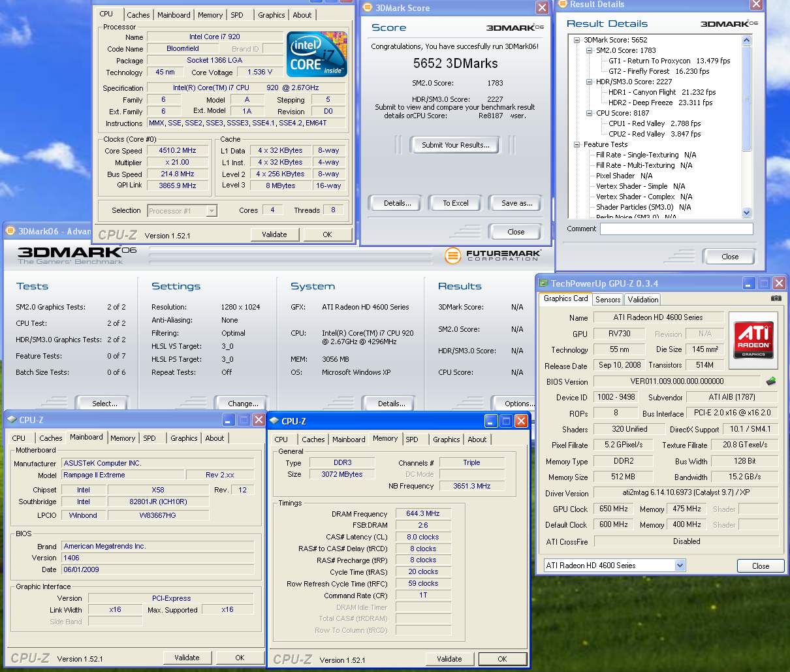The image size is (790, 672).
Task: Click Submit Your Results button
Action: (456, 145)
